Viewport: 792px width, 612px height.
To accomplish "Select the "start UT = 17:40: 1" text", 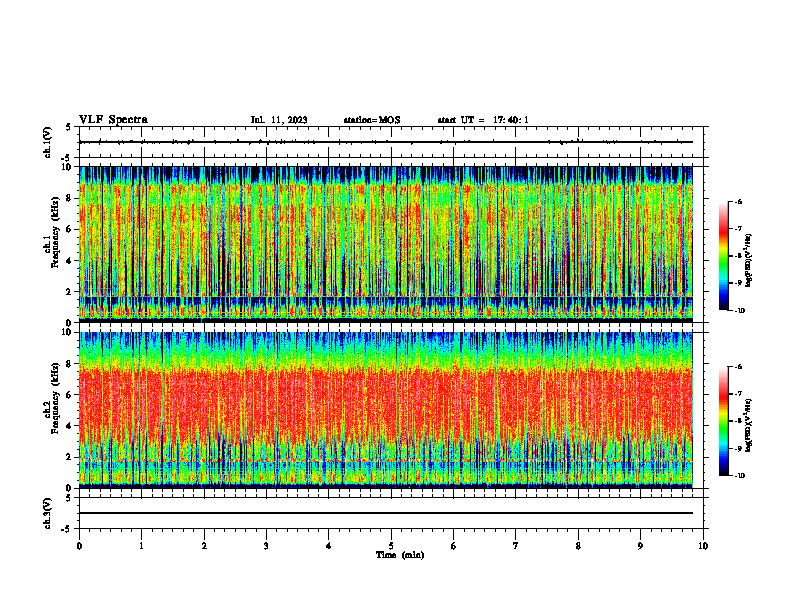I will coord(483,120).
